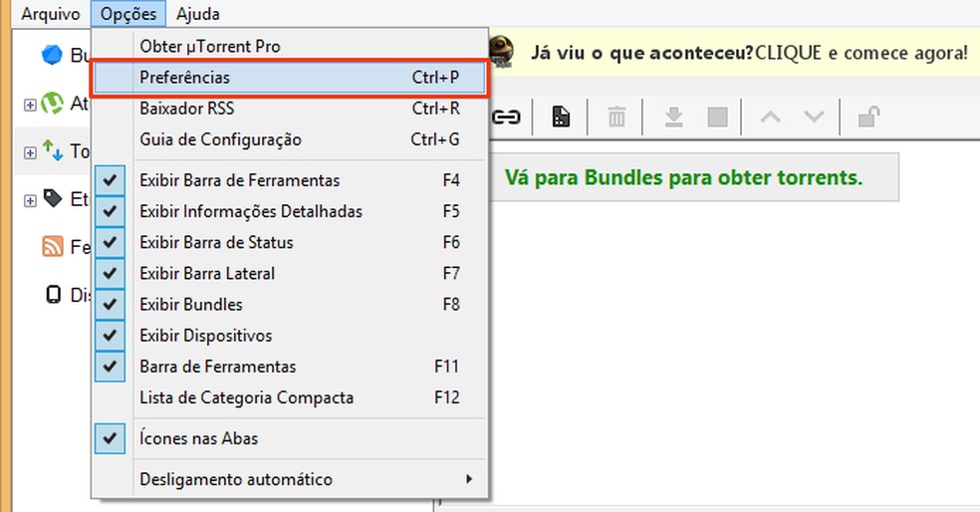
Task: Click the devices phone icon
Action: pyautogui.click(x=54, y=294)
